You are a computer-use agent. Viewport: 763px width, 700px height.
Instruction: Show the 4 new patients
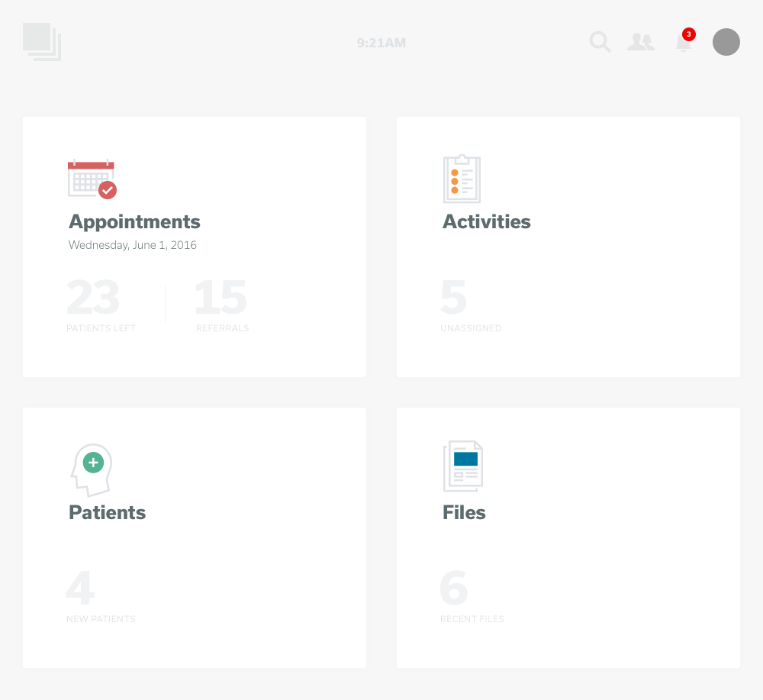click(81, 589)
